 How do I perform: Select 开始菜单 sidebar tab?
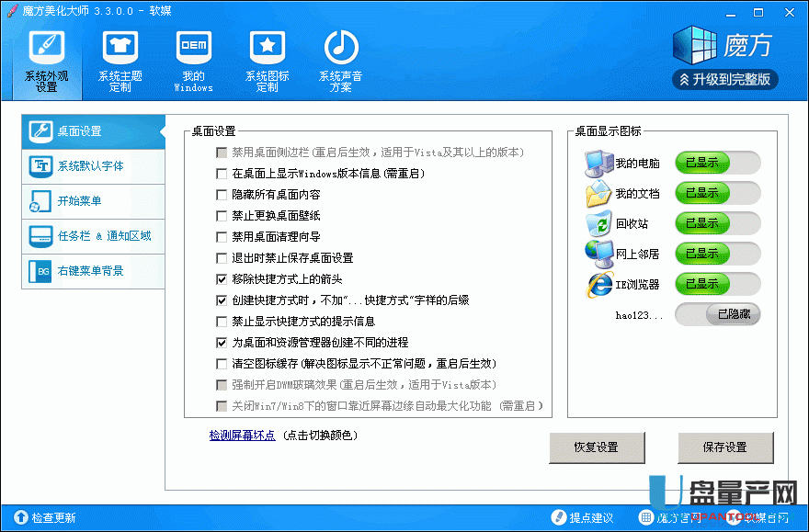(x=94, y=201)
